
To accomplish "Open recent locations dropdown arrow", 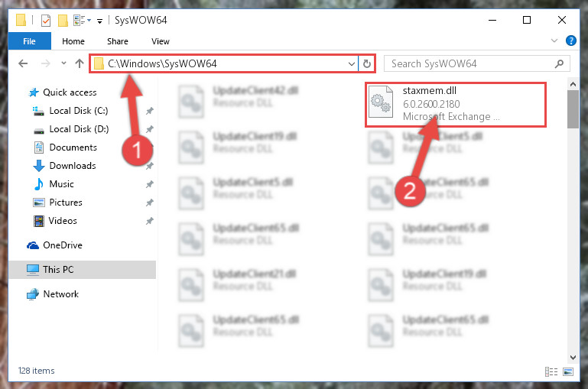I will [63, 63].
